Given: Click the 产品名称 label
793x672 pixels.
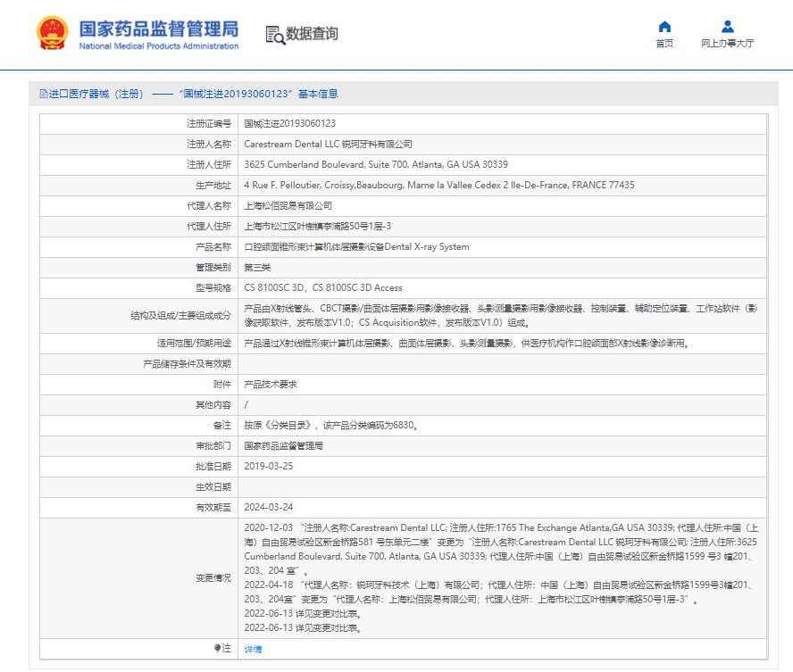Looking at the screenshot, I should point(213,247).
